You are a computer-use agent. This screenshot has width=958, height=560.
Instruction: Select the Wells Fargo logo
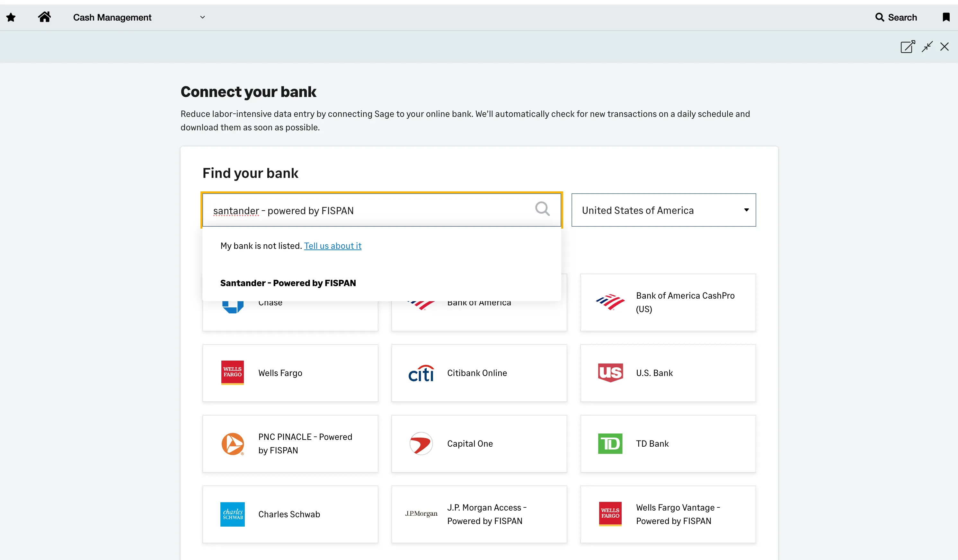click(x=232, y=373)
